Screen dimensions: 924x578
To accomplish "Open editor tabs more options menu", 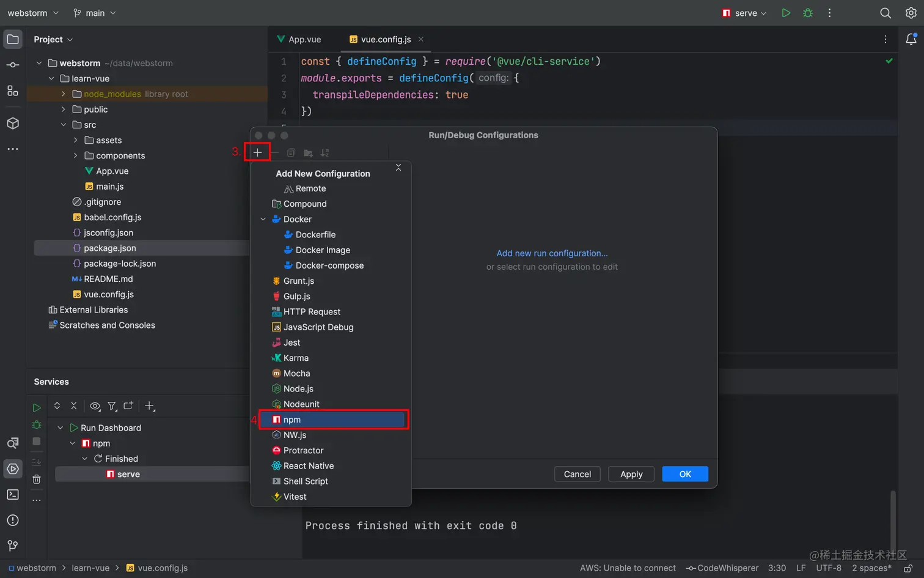I will [885, 39].
